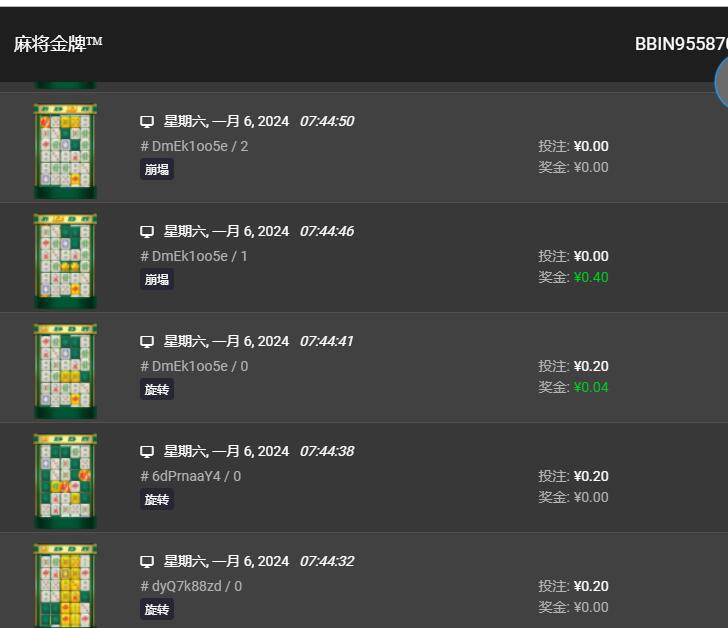Viewport: 728px width, 628px height.
Task: Click the timestamp 07:44:41
Action: 326,341
